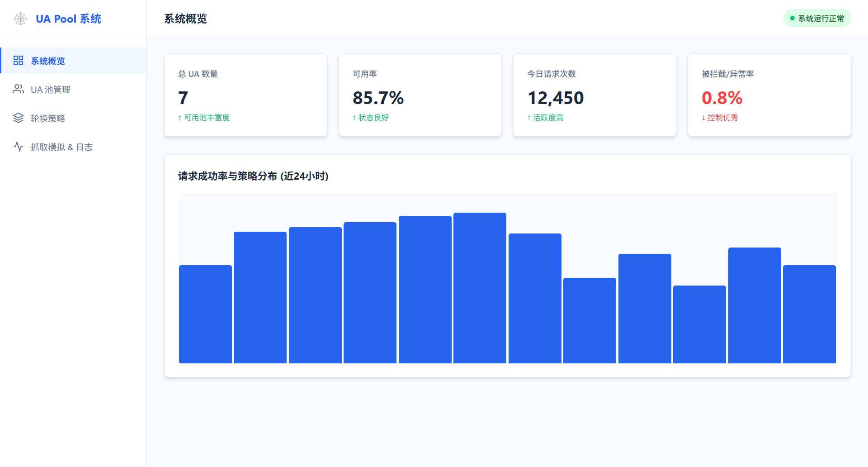
Task: Click the 系统概览 page header
Action: pyautogui.click(x=185, y=19)
